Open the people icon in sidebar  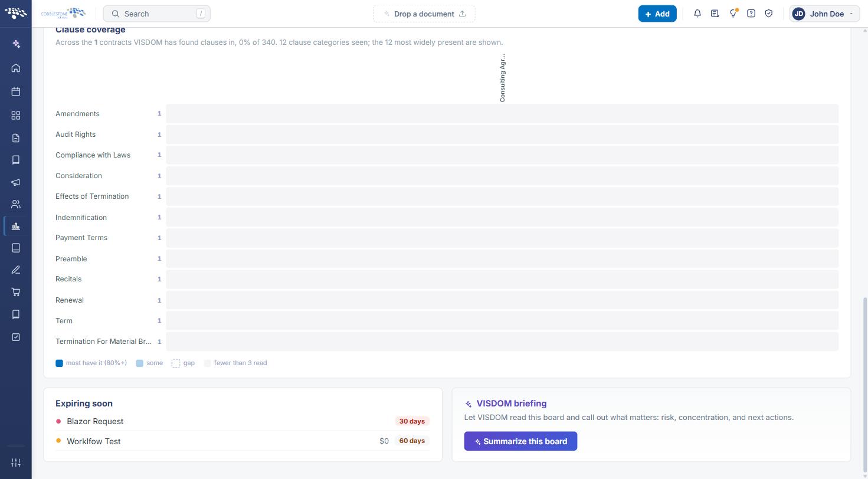(16, 205)
